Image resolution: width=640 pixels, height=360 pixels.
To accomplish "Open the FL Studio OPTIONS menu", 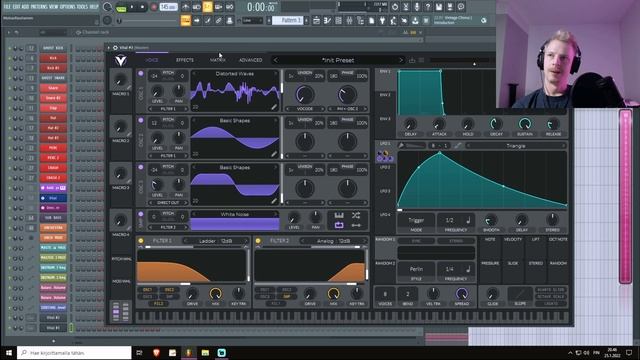I will pyautogui.click(x=68, y=7).
